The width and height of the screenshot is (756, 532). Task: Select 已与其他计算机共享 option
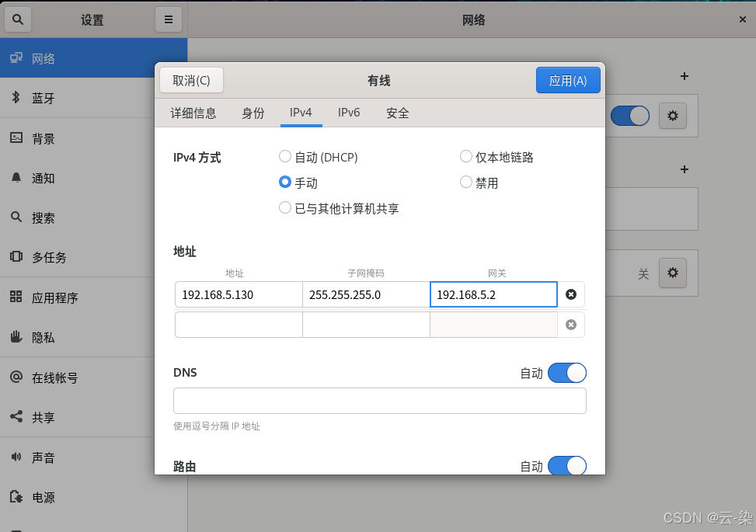pyautogui.click(x=339, y=208)
